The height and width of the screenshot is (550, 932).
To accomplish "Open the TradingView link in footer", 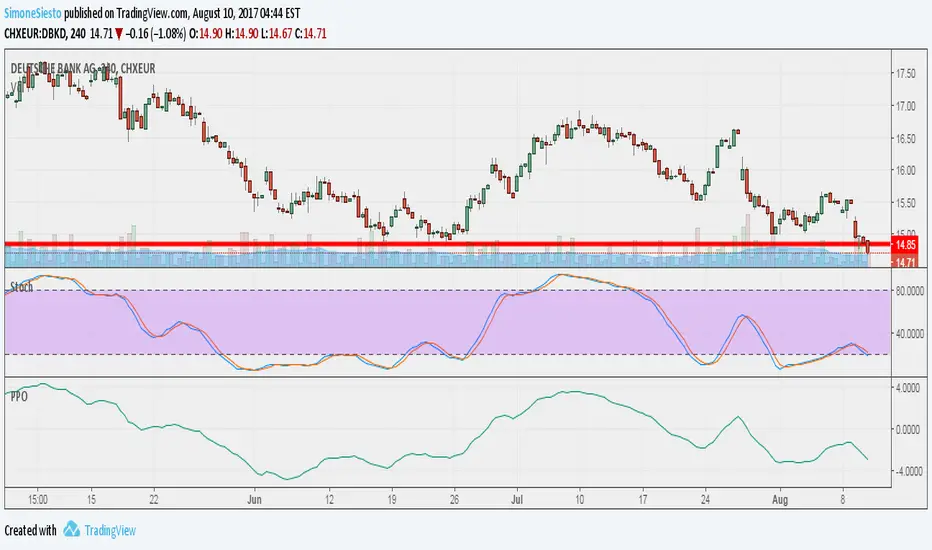I will [x=110, y=530].
